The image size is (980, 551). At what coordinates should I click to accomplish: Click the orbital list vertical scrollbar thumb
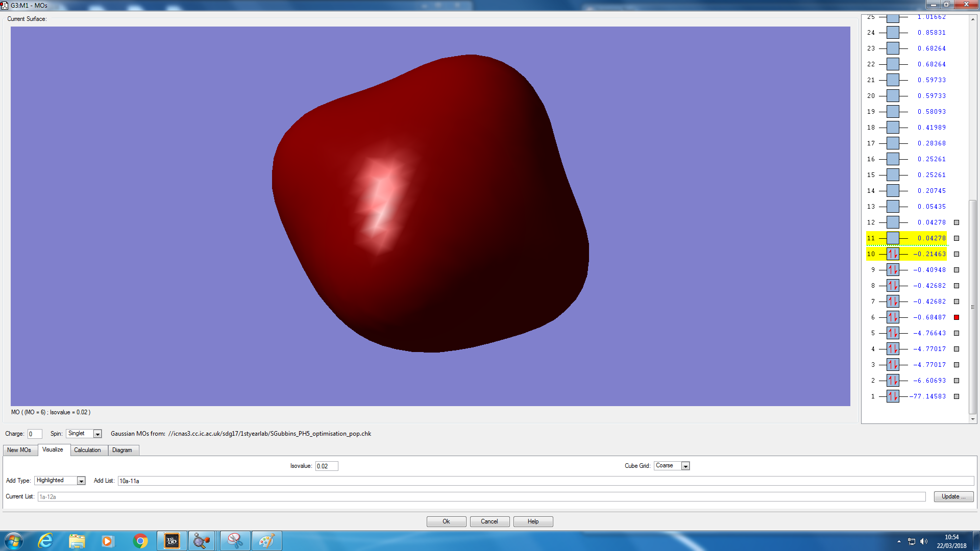tap(973, 306)
